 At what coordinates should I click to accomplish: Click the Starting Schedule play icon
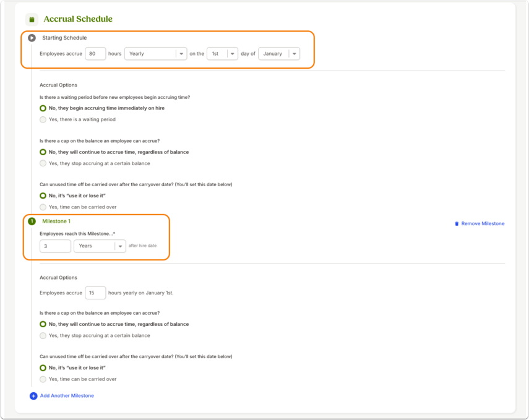[32, 38]
